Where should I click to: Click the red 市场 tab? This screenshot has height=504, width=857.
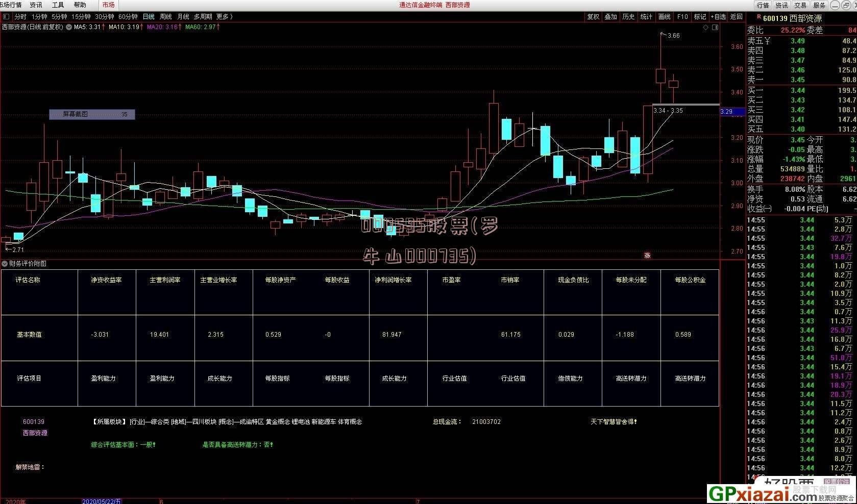[x=108, y=5]
